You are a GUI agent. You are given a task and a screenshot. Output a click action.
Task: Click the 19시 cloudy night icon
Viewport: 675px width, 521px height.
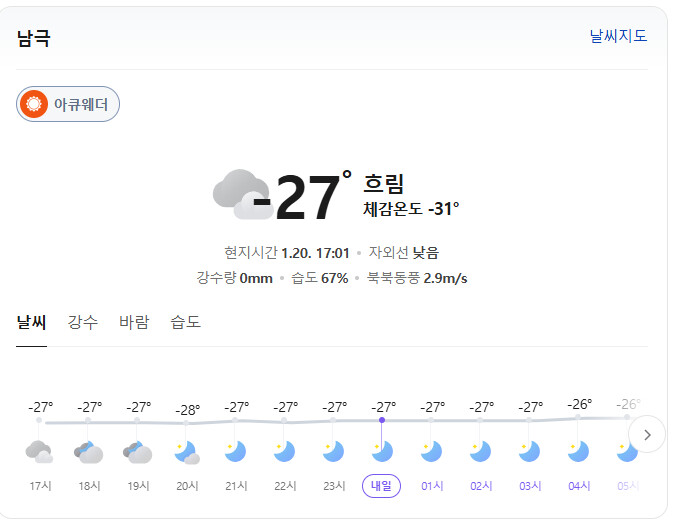point(138,452)
